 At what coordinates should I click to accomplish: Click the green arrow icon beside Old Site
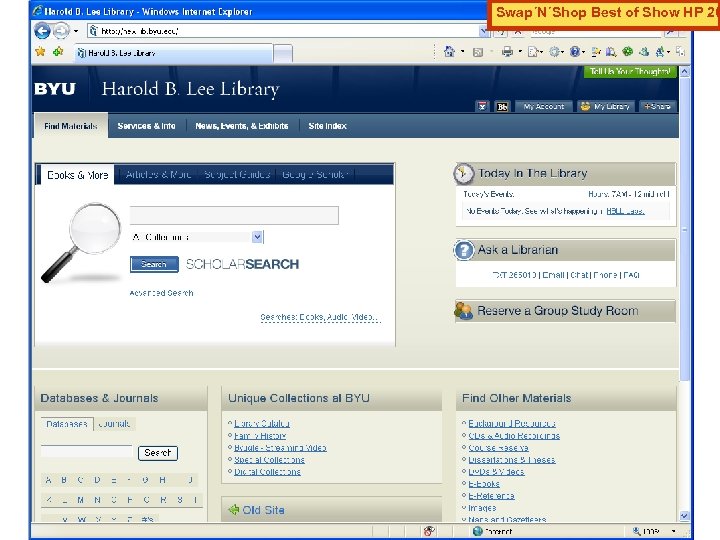click(x=234, y=509)
